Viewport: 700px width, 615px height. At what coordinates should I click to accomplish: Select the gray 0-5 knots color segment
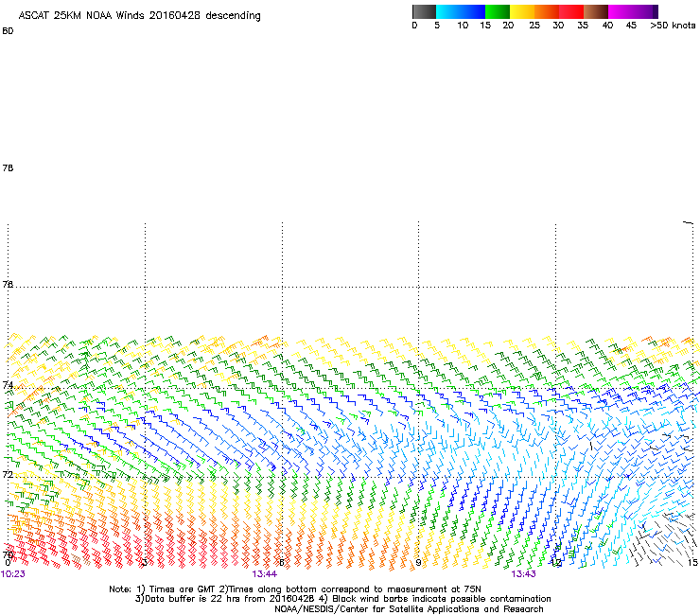point(424,11)
